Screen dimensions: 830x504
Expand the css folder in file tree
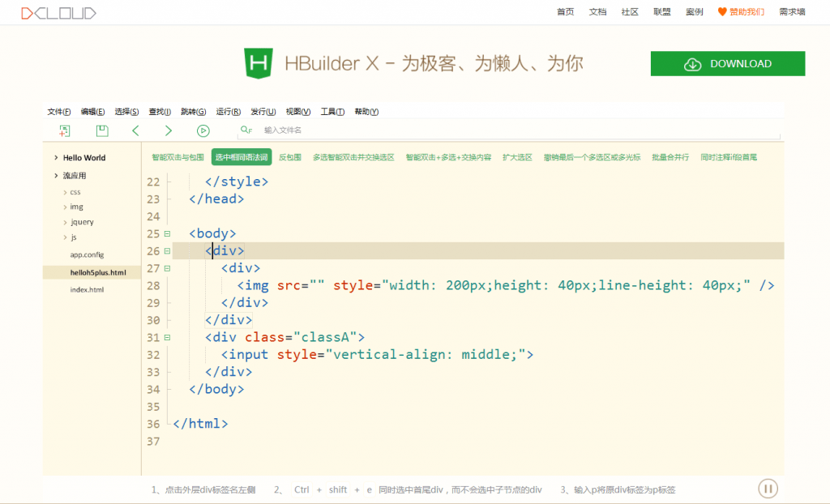(x=65, y=192)
